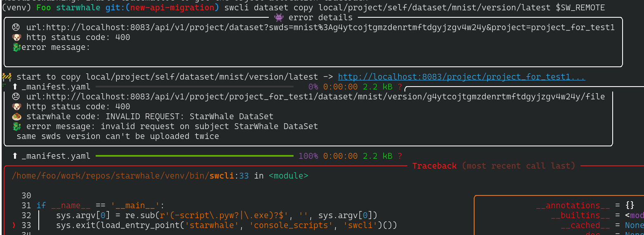
Task: Click the "100%" percentage value
Action: pos(308,156)
